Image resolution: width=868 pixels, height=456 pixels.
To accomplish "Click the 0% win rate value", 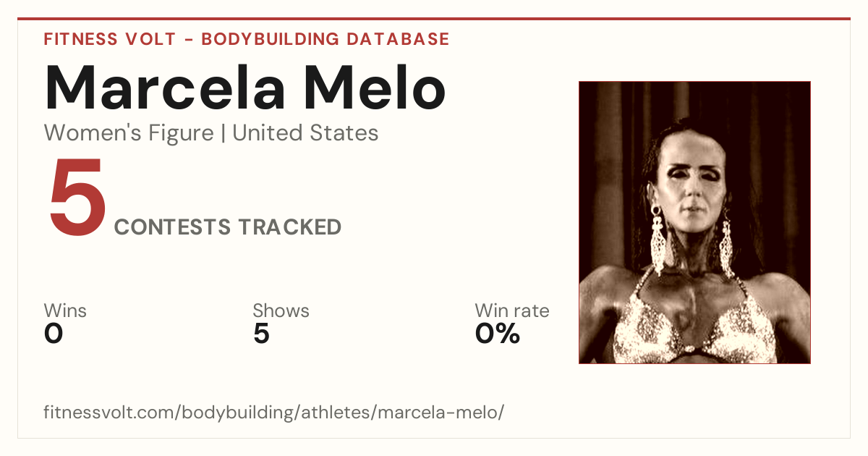I will (x=498, y=334).
